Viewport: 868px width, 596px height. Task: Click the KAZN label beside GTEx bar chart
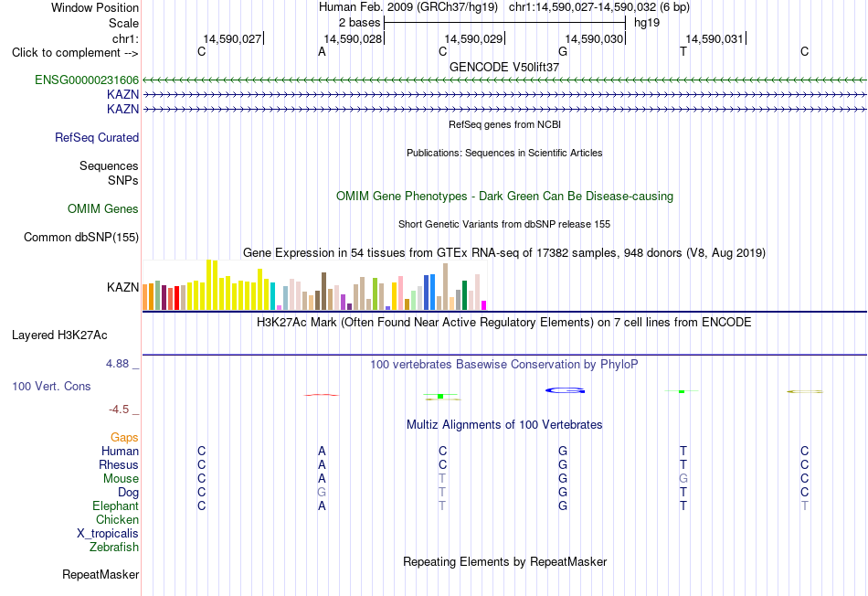123,287
